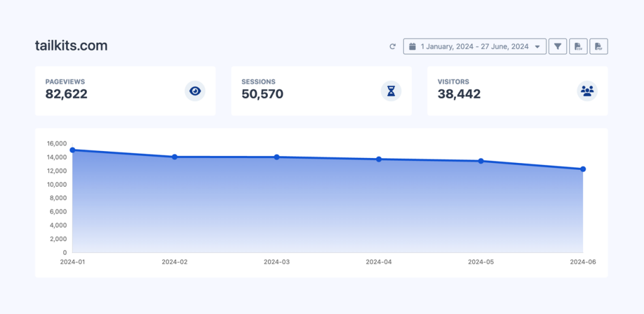The image size is (644, 314).
Task: Click the 50,570 sessions value
Action: [x=262, y=94]
